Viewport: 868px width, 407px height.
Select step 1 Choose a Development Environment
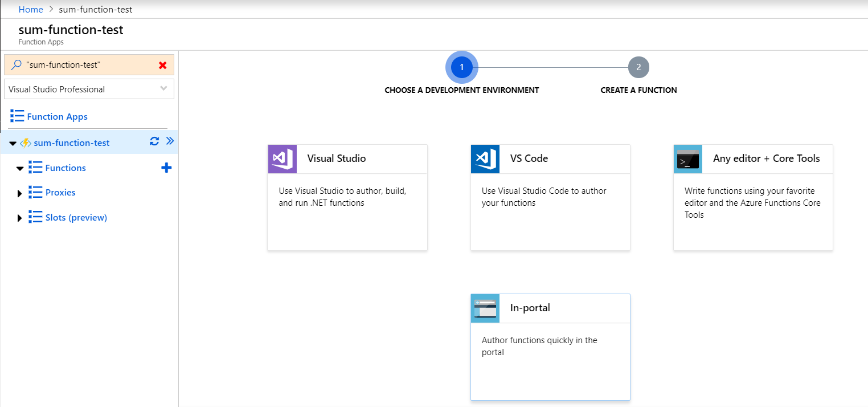click(462, 67)
